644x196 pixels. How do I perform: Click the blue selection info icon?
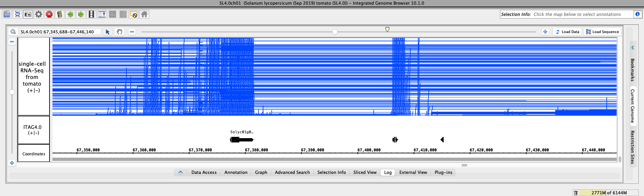pyautogui.click(x=637, y=14)
